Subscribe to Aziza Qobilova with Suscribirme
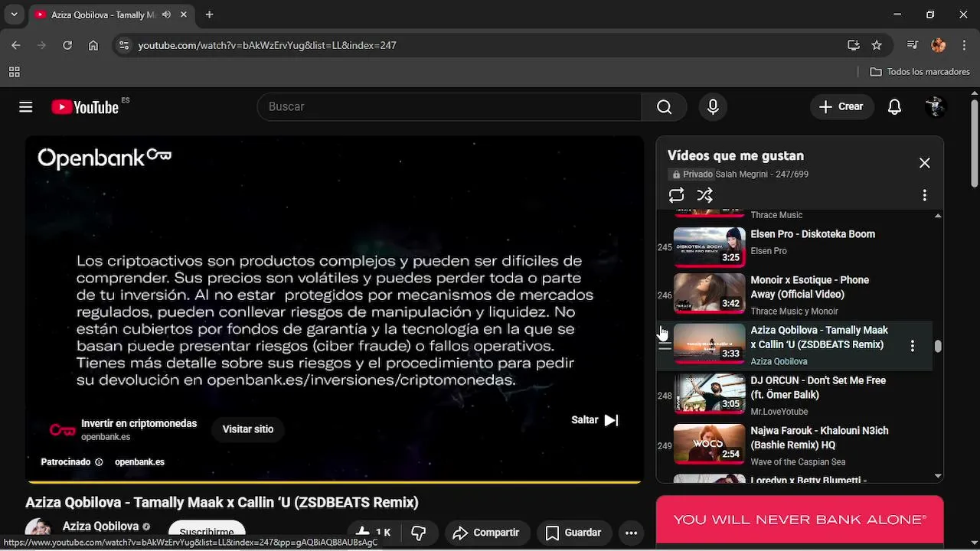This screenshot has height=551, width=980. [x=207, y=533]
